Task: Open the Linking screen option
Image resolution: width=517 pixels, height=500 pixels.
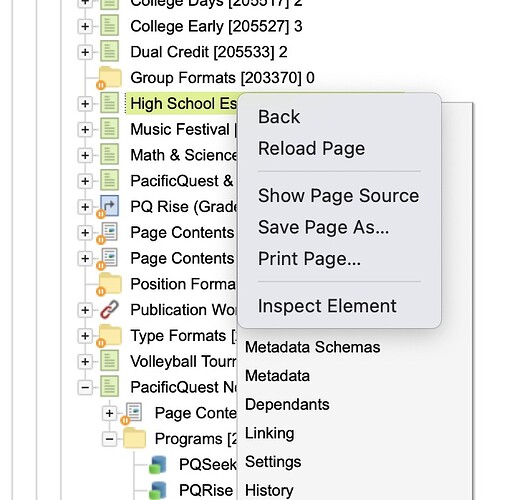Action: click(x=269, y=433)
